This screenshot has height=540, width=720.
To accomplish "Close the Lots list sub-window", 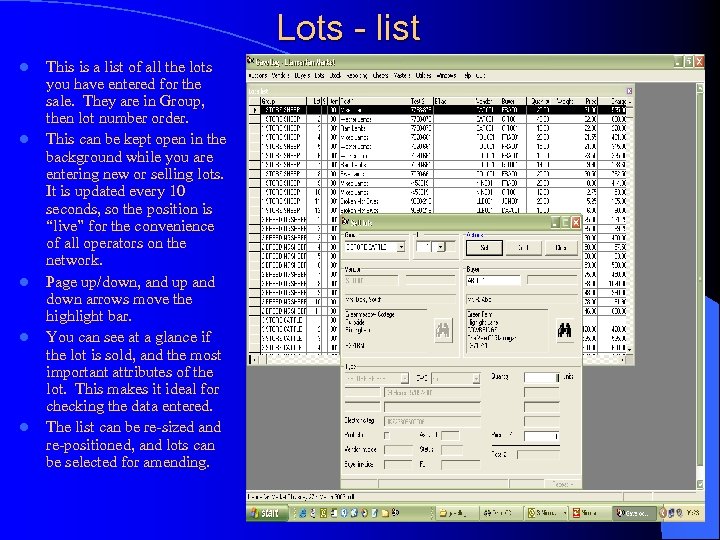I will tap(629, 91).
